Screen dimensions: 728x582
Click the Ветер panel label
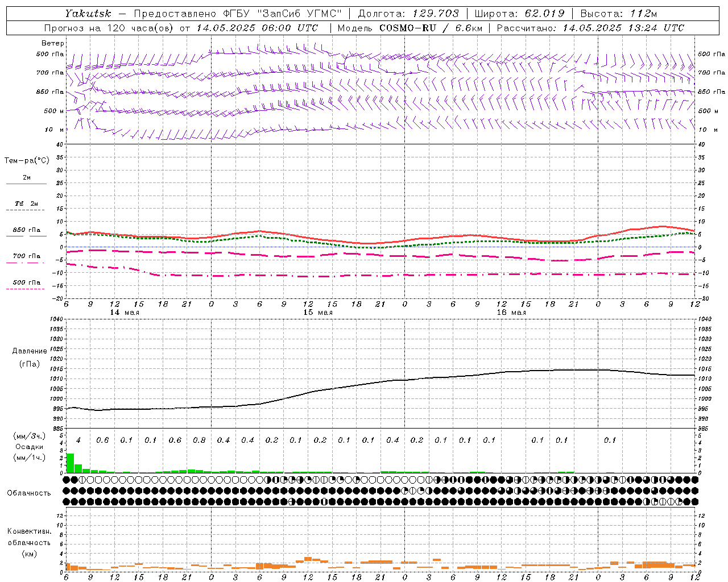coord(53,43)
